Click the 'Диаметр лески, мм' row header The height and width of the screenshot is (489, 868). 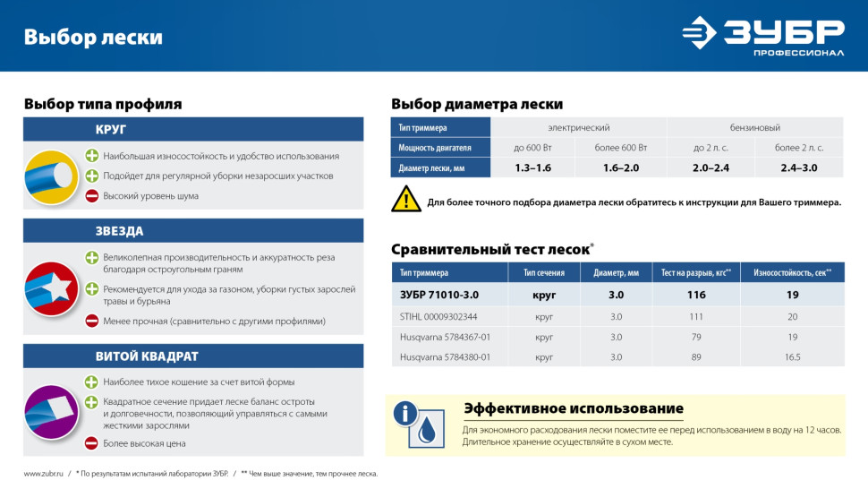point(440,167)
